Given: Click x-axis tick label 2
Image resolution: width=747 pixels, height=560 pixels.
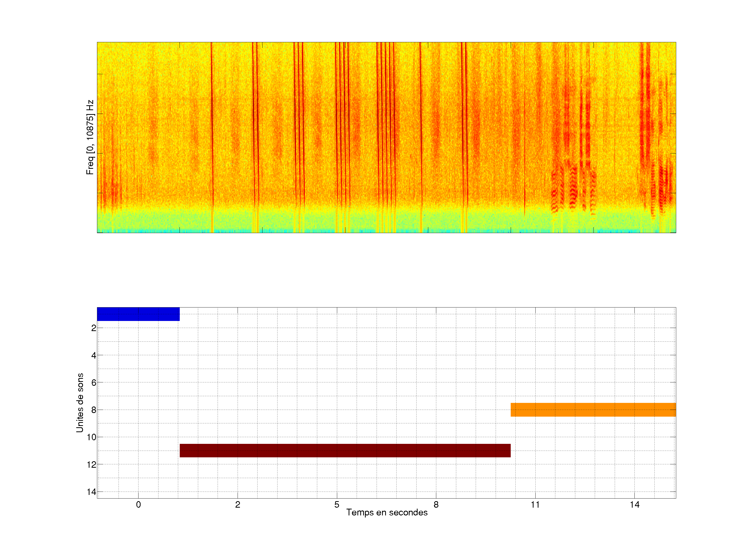Looking at the screenshot, I should pos(238,505).
